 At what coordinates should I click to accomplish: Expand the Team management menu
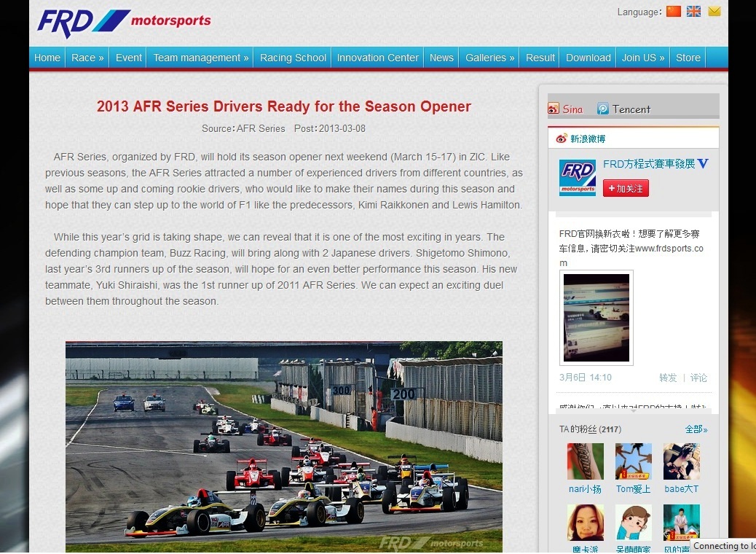click(x=200, y=58)
